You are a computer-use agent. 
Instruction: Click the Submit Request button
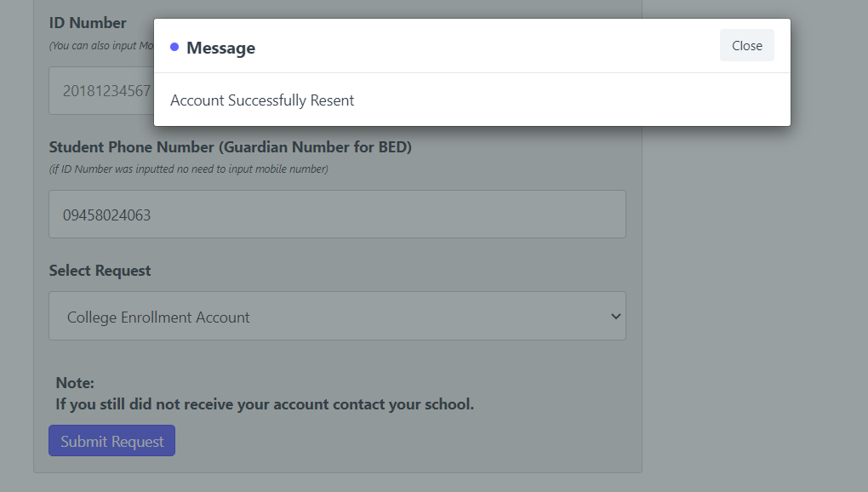coord(111,441)
